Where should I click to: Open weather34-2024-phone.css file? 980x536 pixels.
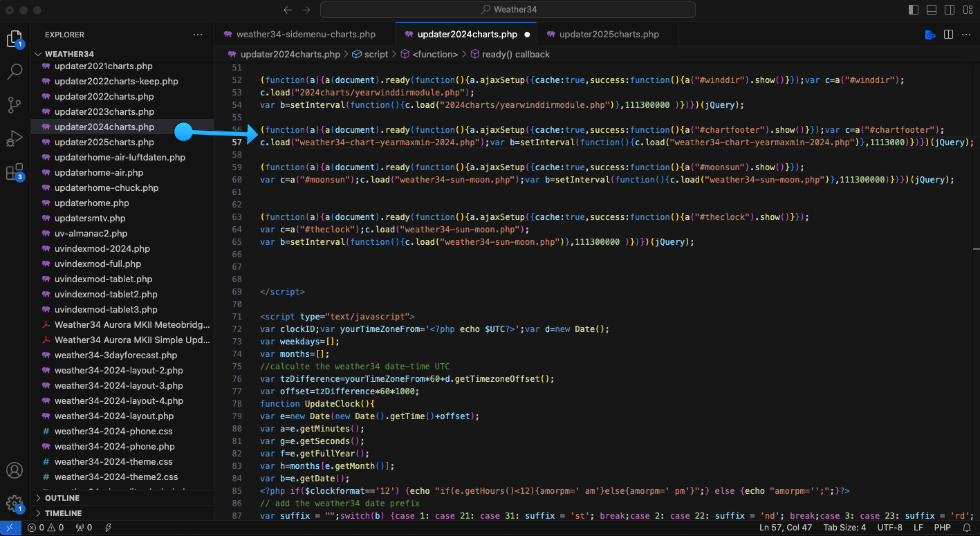click(x=122, y=431)
